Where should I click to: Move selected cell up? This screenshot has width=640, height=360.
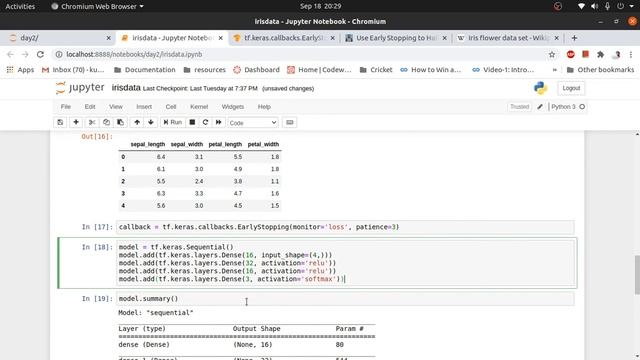coord(137,122)
